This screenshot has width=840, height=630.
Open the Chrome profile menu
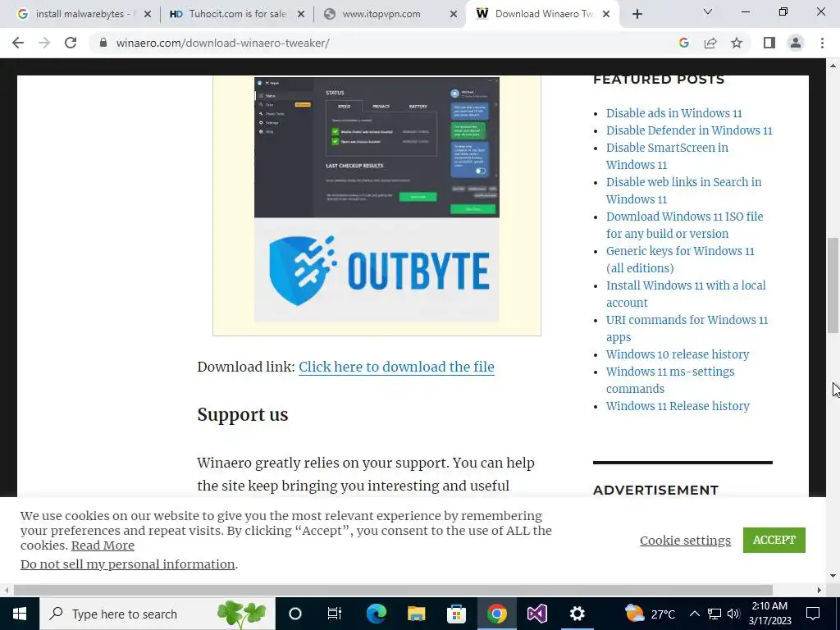tap(796, 43)
